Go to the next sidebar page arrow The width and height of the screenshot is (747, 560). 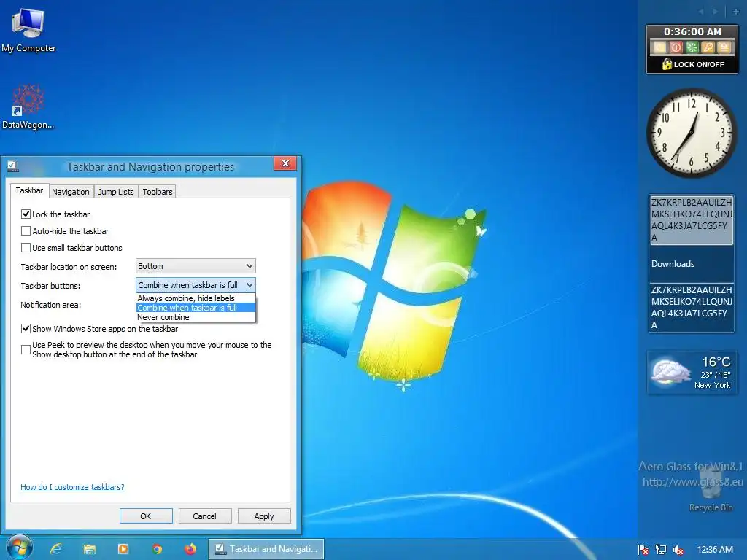(x=715, y=12)
